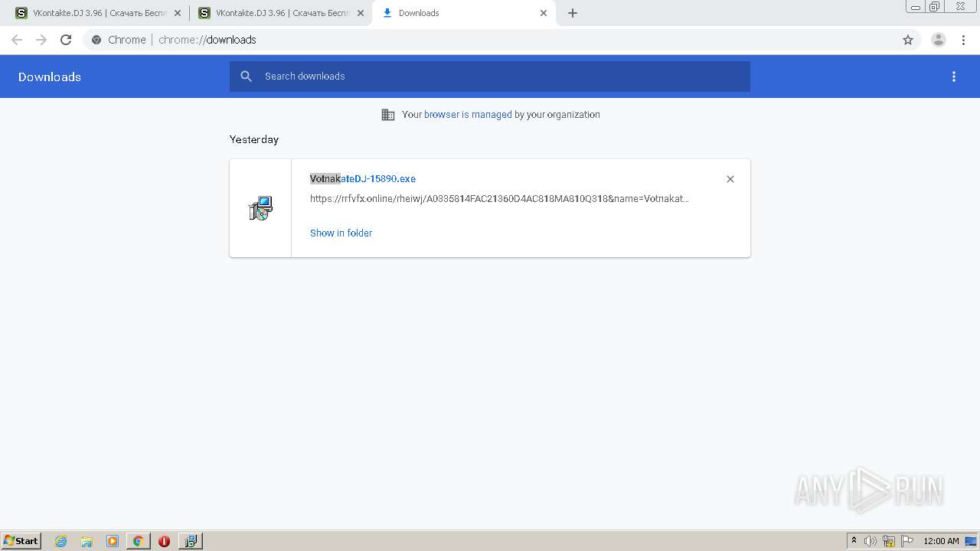The image size is (980, 551).
Task: Click the installer taskbar icon
Action: [190, 541]
